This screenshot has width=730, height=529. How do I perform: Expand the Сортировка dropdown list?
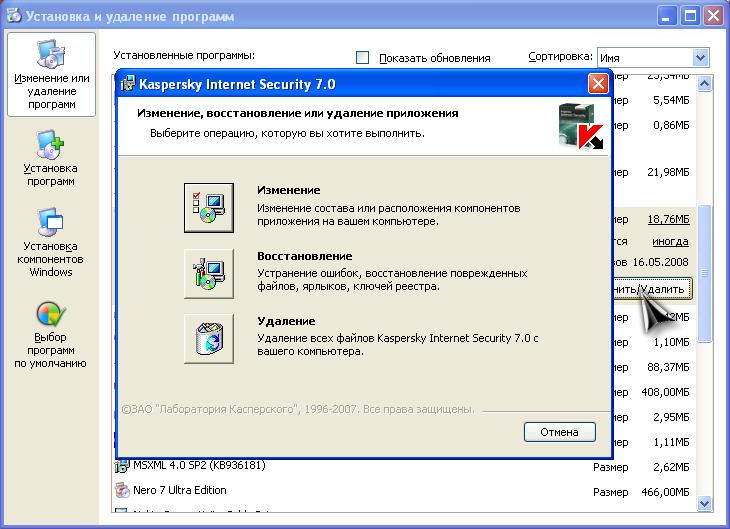point(700,58)
